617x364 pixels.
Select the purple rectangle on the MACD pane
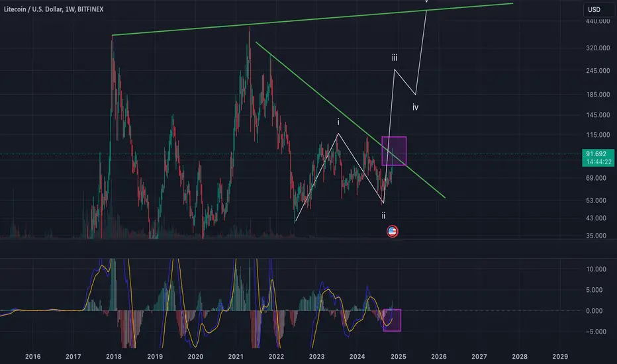click(x=392, y=320)
